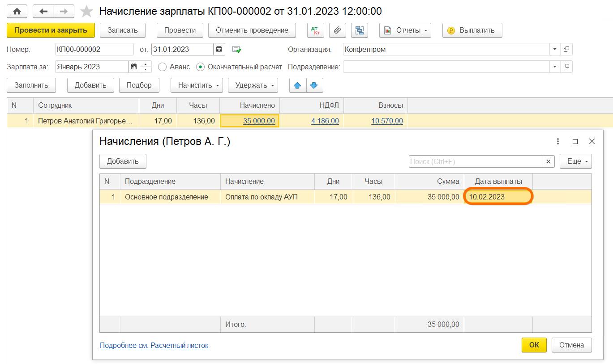Open the Дт/Кт postings icon
This screenshot has width=613, height=364.
316,30
